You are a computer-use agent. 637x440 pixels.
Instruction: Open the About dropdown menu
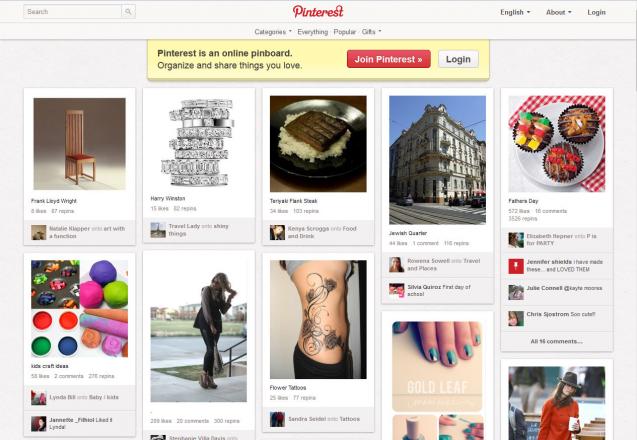pyautogui.click(x=559, y=12)
